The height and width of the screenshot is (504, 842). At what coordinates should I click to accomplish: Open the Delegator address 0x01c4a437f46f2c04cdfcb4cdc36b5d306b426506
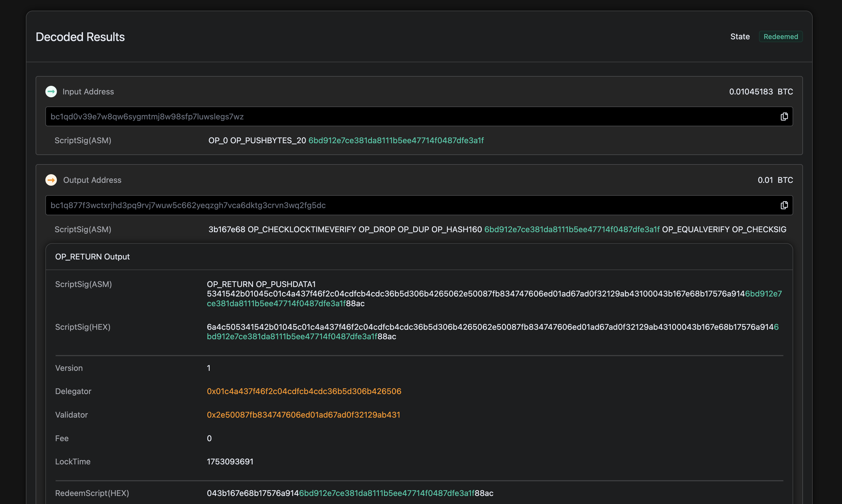[304, 391]
